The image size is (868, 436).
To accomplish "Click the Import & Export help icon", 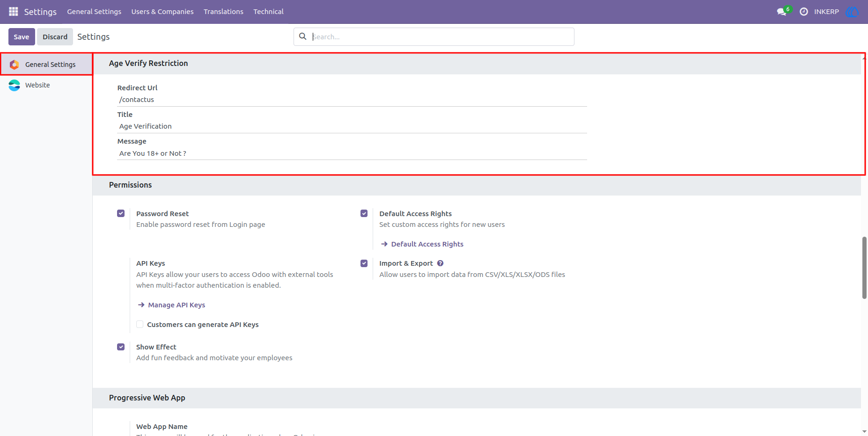I will tap(440, 263).
